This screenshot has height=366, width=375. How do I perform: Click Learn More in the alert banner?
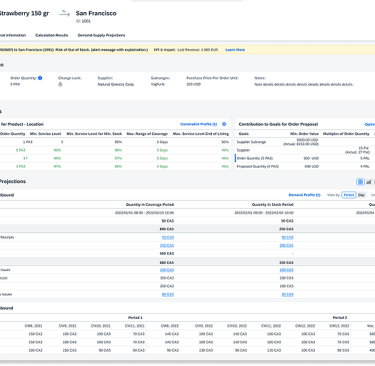(235, 50)
